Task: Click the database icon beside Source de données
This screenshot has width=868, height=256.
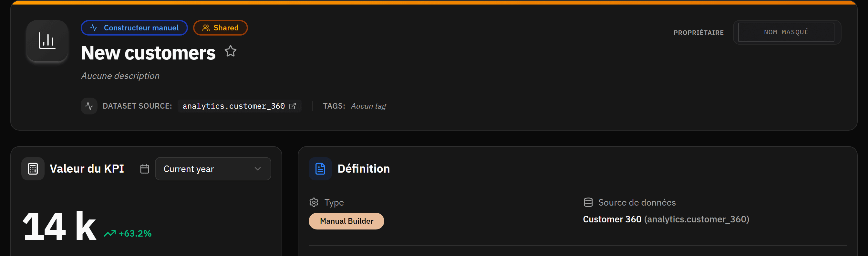Action: (x=588, y=202)
